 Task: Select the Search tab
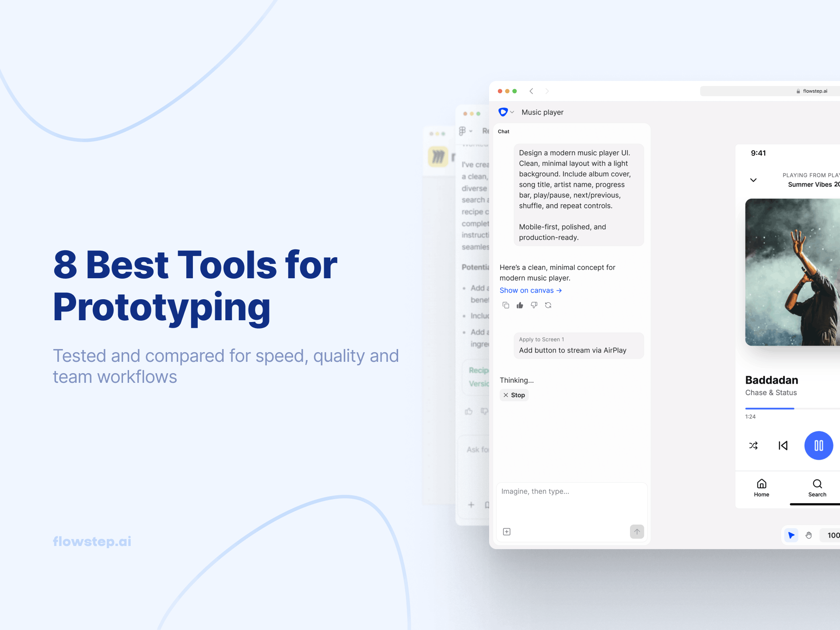point(817,488)
